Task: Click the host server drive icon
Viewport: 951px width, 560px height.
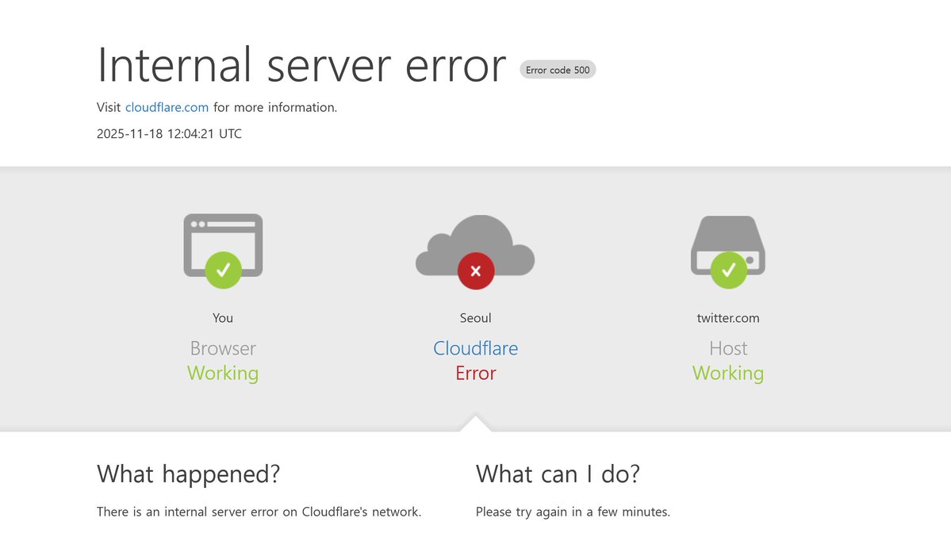Action: click(x=728, y=244)
